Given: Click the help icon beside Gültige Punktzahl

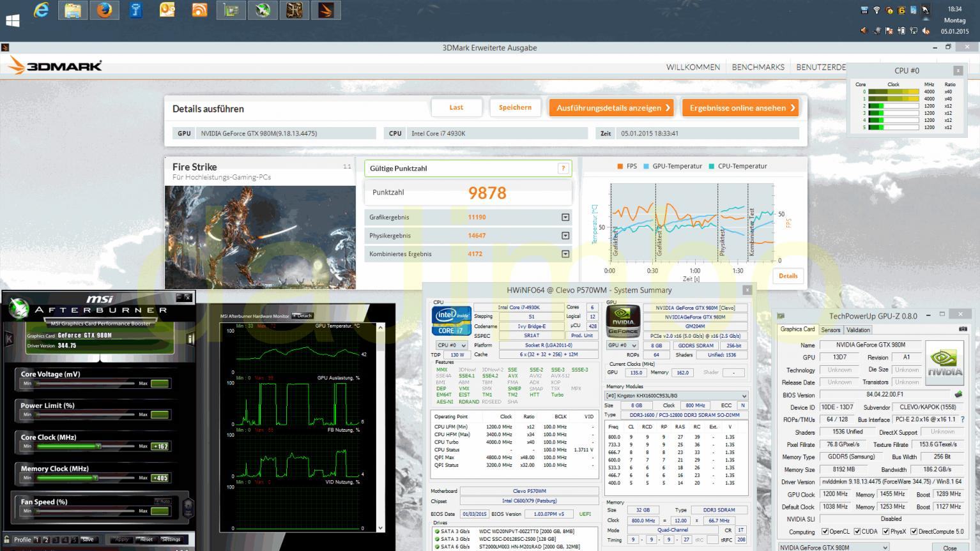Looking at the screenshot, I should tap(563, 169).
